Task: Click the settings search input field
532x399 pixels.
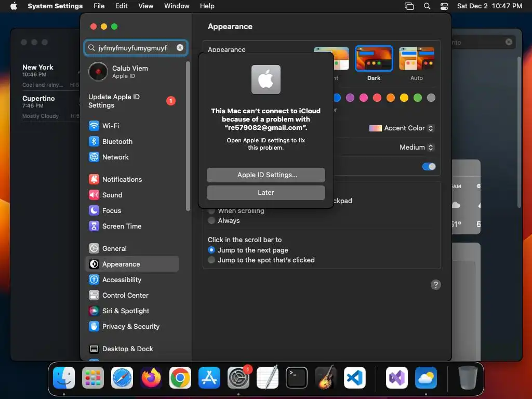Action: coord(136,48)
